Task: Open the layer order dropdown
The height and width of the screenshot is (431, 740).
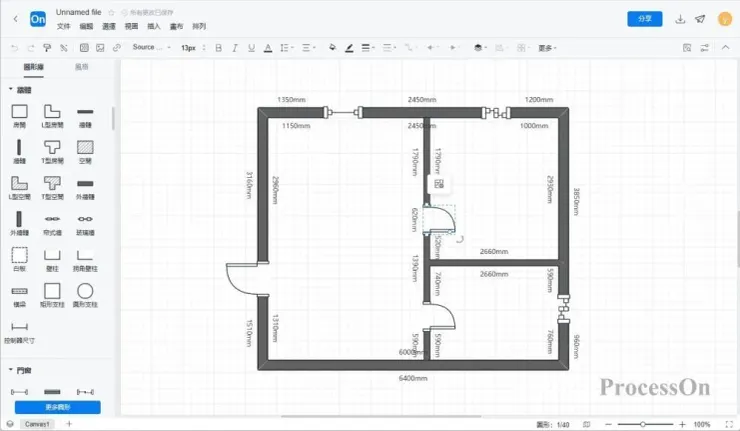Action: [479, 48]
